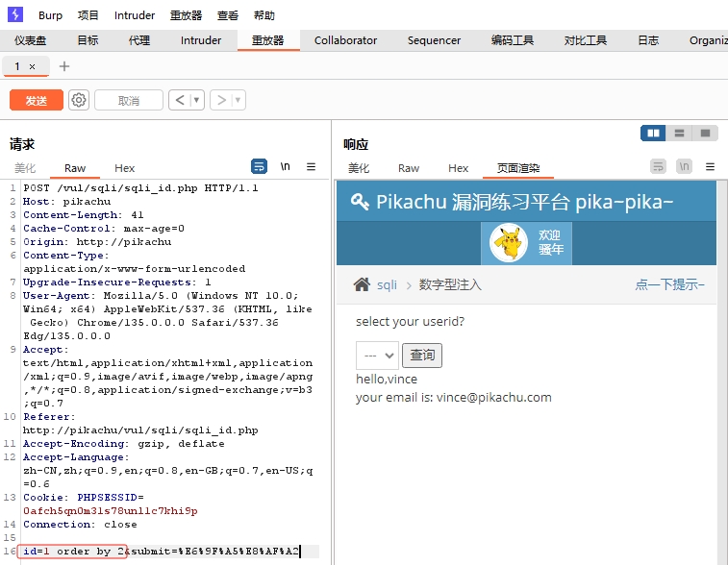The image size is (728, 565).
Task: Toggle non-printable chars in response panel
Action: [684, 166]
